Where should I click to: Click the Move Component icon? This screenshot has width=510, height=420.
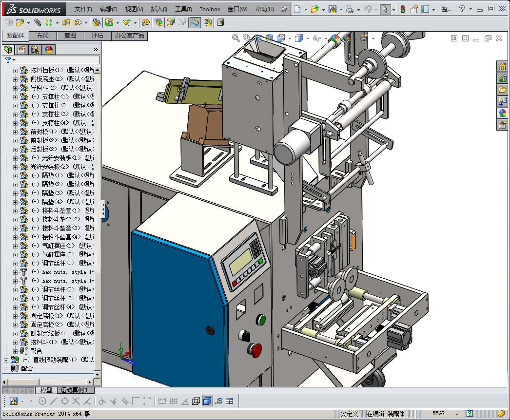pos(78,22)
